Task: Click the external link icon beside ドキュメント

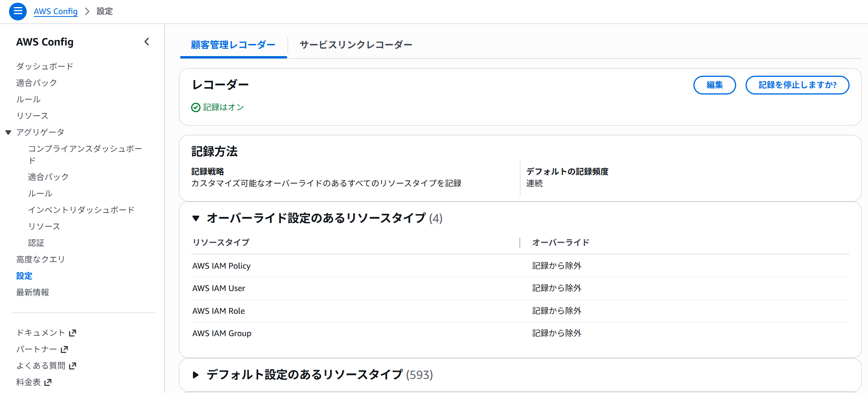Action: tap(73, 333)
